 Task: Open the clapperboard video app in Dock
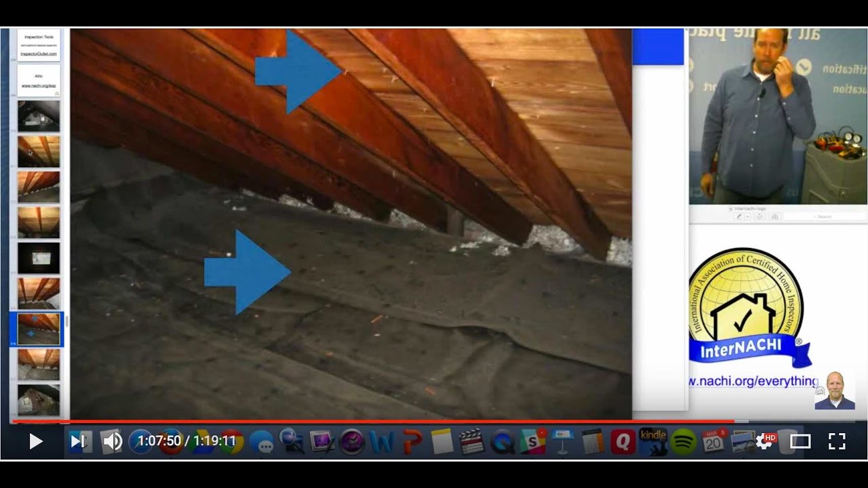(x=472, y=442)
